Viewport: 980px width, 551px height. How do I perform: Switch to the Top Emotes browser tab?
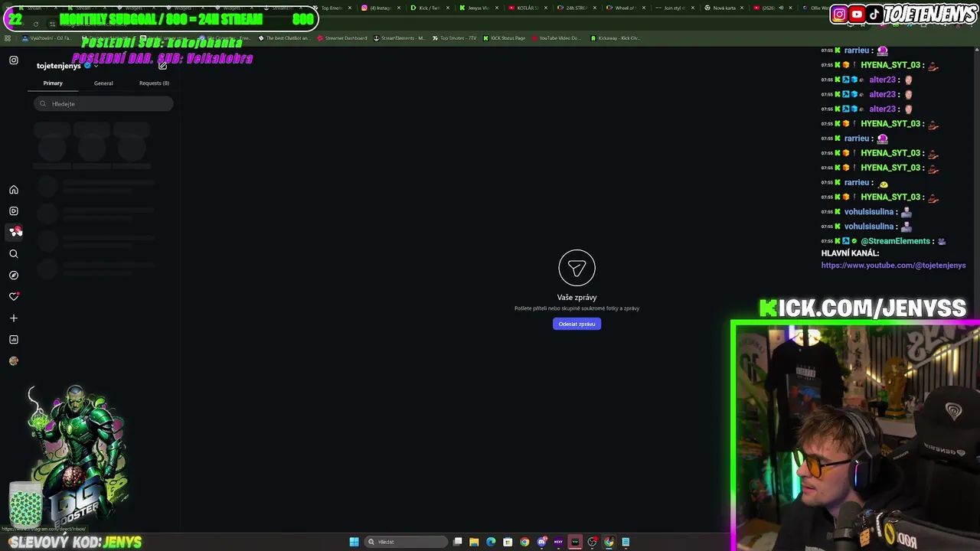(x=331, y=8)
